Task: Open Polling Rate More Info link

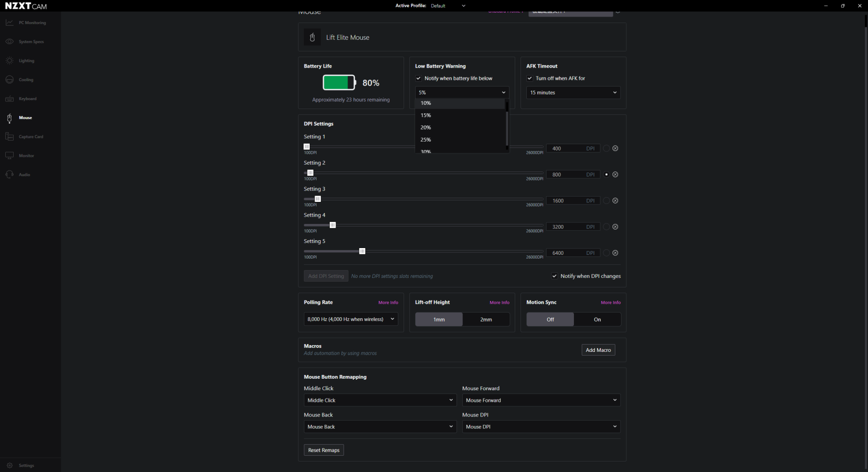Action: point(388,303)
